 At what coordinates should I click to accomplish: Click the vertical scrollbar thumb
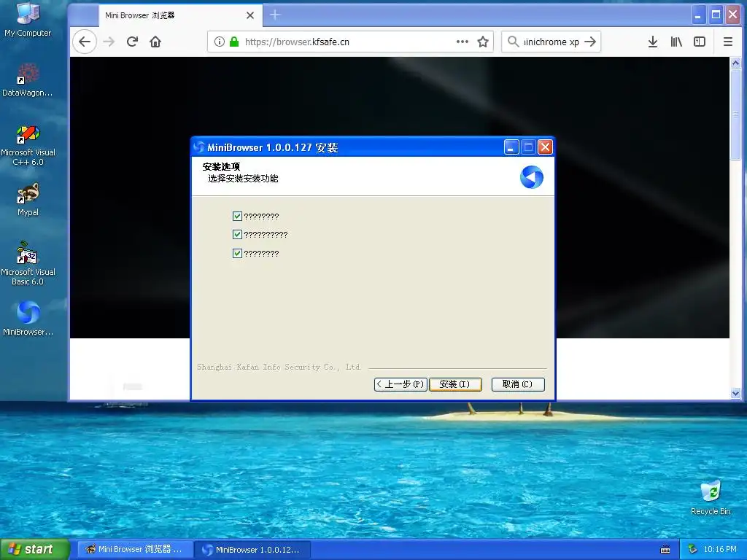(x=735, y=114)
